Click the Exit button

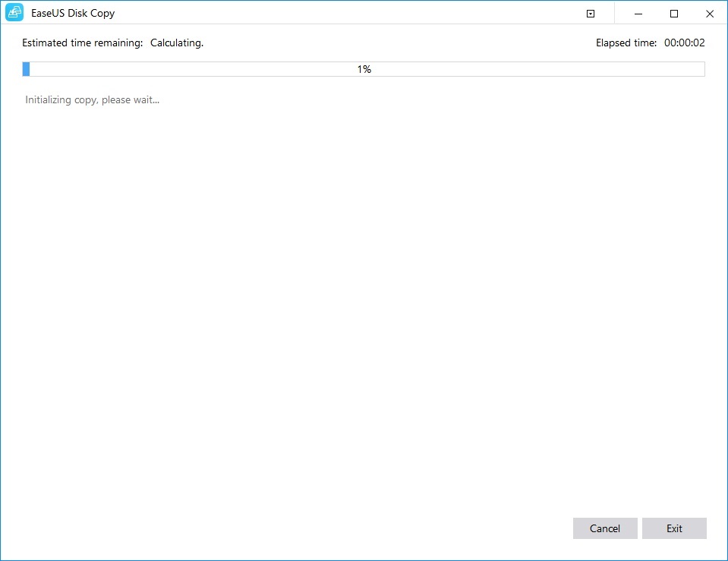(x=674, y=528)
